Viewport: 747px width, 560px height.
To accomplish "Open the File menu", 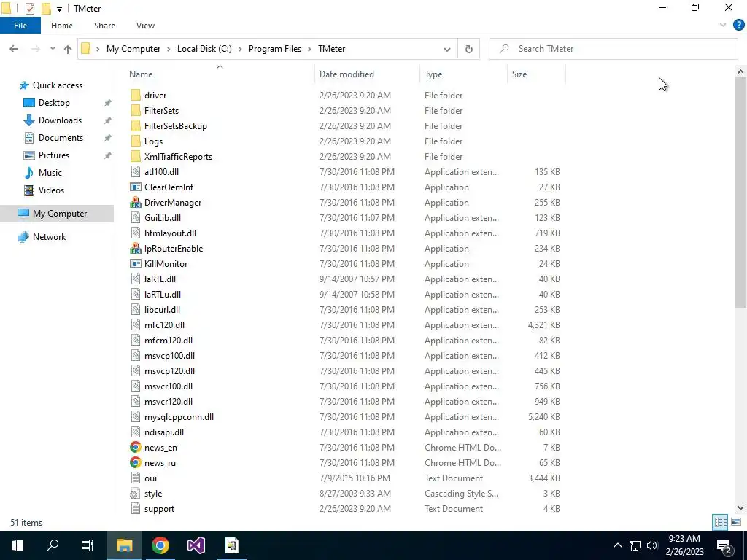I will click(x=20, y=26).
